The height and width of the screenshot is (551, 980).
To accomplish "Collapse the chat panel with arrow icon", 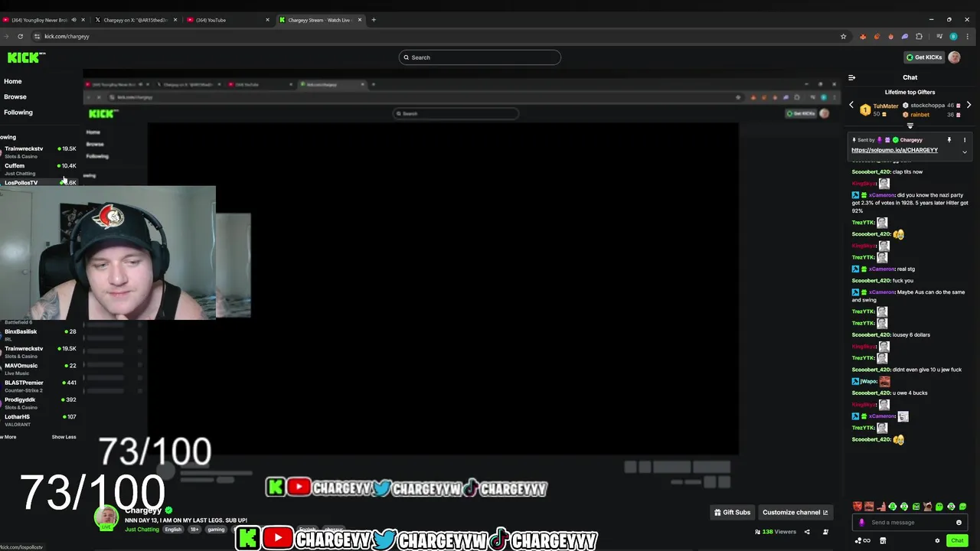I will (x=851, y=77).
